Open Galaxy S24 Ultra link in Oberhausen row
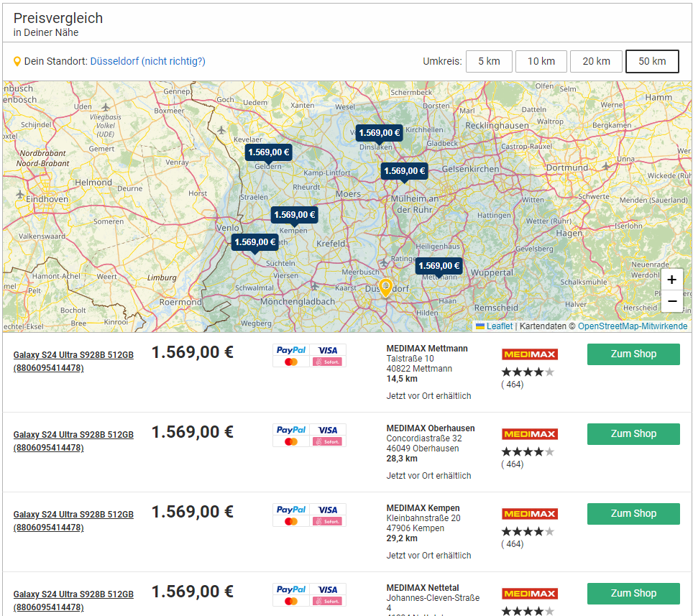 click(x=73, y=441)
